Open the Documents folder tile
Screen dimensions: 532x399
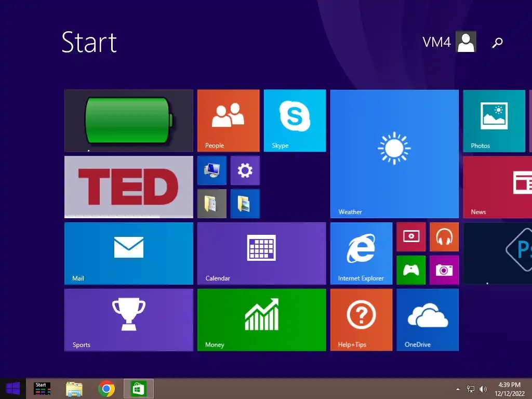[212, 204]
